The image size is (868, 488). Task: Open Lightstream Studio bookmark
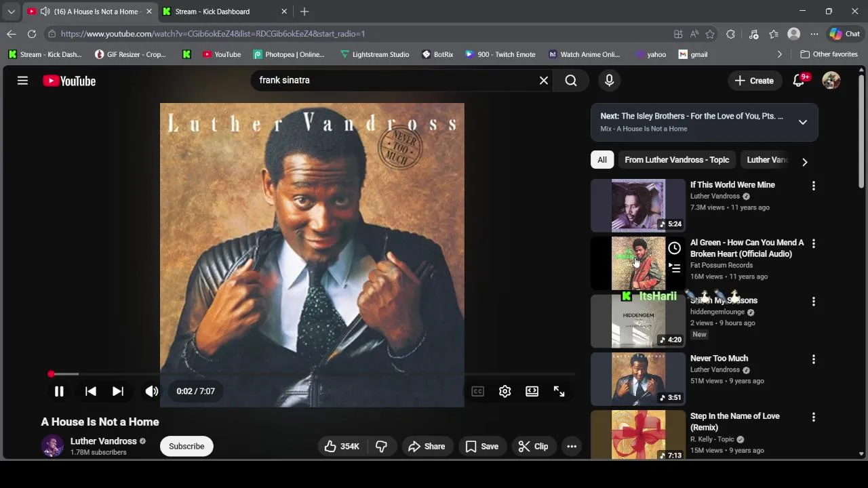coord(374,54)
